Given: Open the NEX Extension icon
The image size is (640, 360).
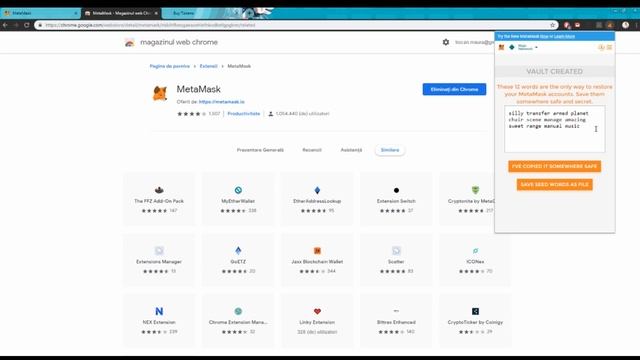Looking at the screenshot, I should [159, 311].
